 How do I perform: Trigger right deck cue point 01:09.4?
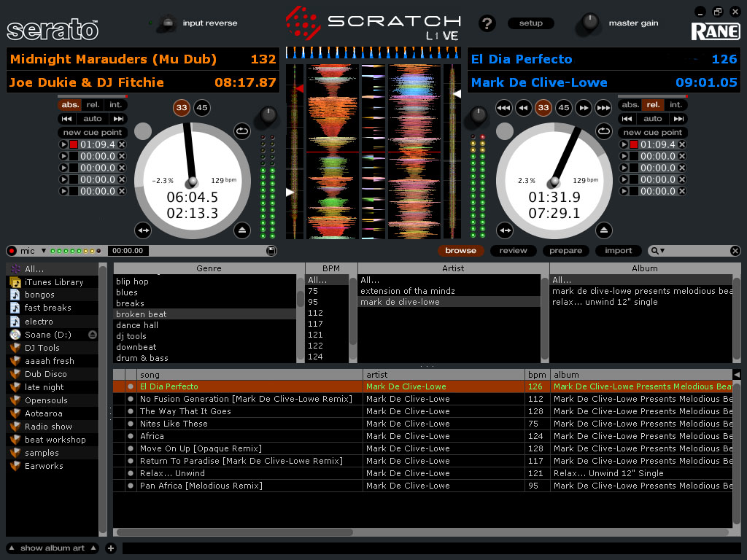(x=624, y=144)
